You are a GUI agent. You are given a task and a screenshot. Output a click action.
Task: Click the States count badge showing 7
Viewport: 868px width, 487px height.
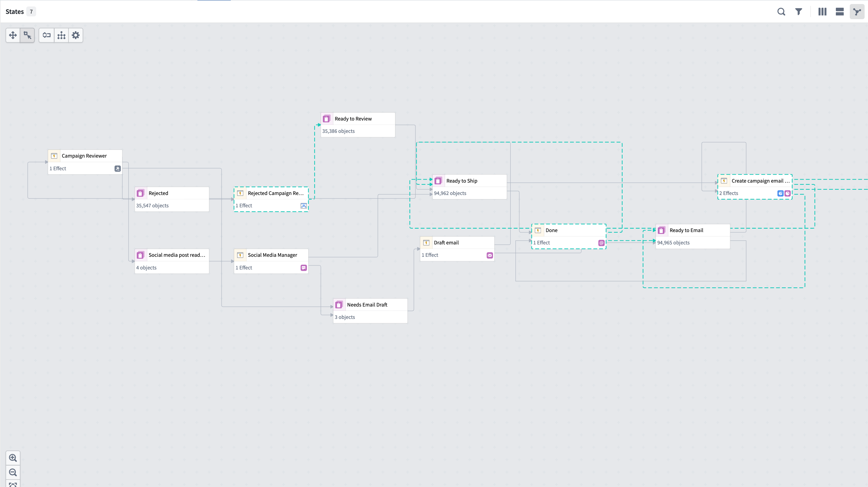tap(31, 11)
